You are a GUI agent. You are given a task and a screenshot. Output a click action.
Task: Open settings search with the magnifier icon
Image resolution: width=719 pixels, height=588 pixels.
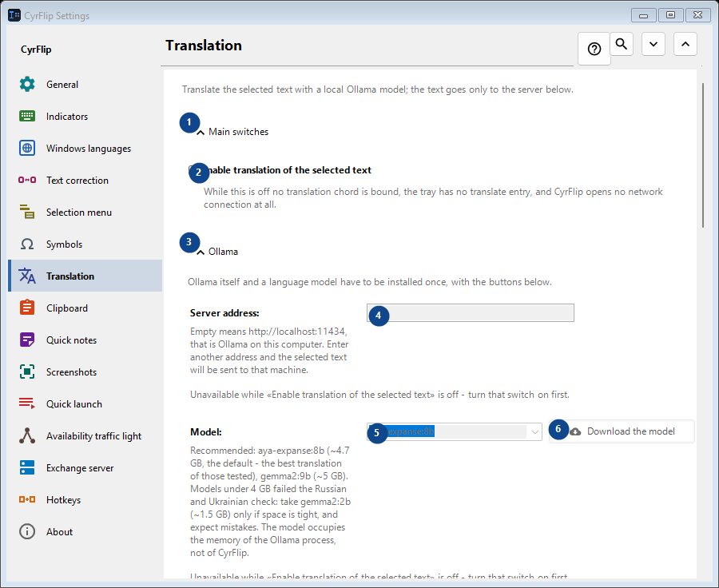(x=622, y=44)
